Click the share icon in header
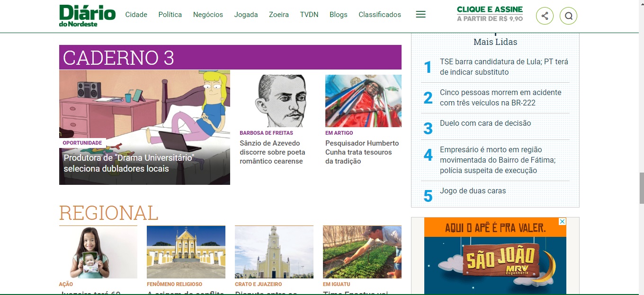Viewport: 644px width, 295px height. click(x=545, y=16)
